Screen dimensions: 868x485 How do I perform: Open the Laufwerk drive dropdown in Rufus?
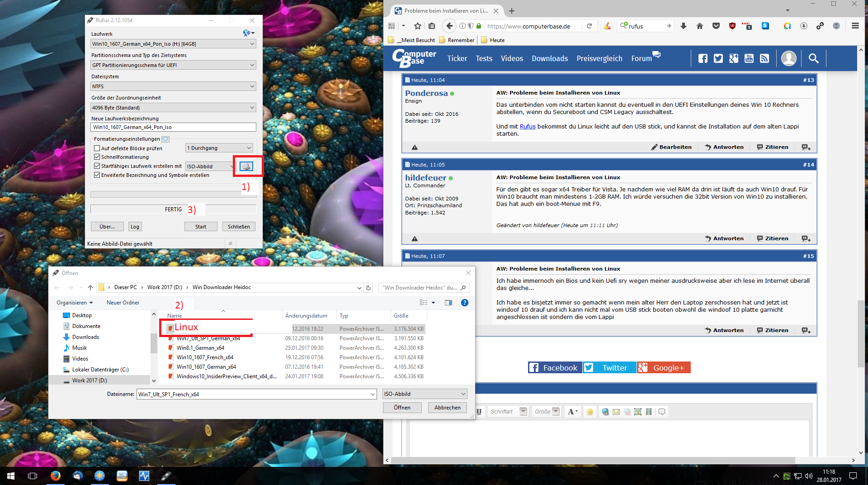point(173,44)
